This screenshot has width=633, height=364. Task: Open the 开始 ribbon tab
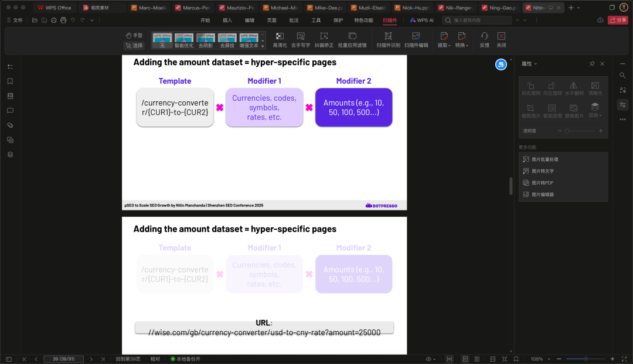click(x=205, y=20)
